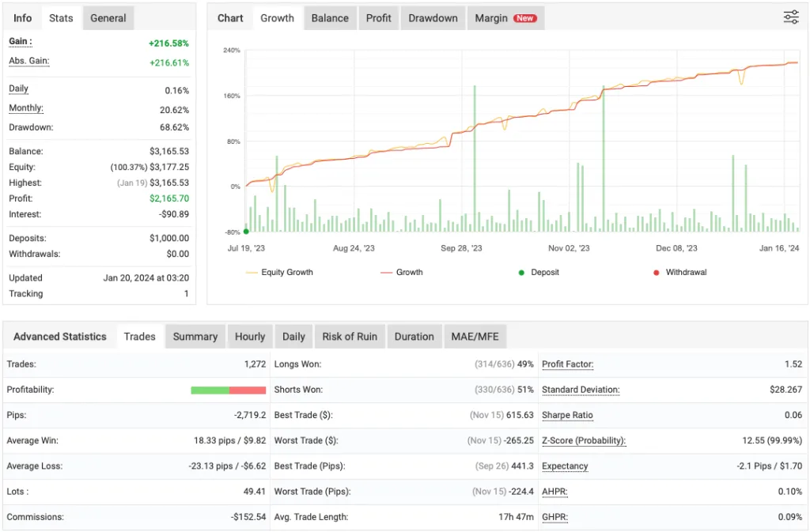Open the Drawdown chart view

[x=432, y=17]
